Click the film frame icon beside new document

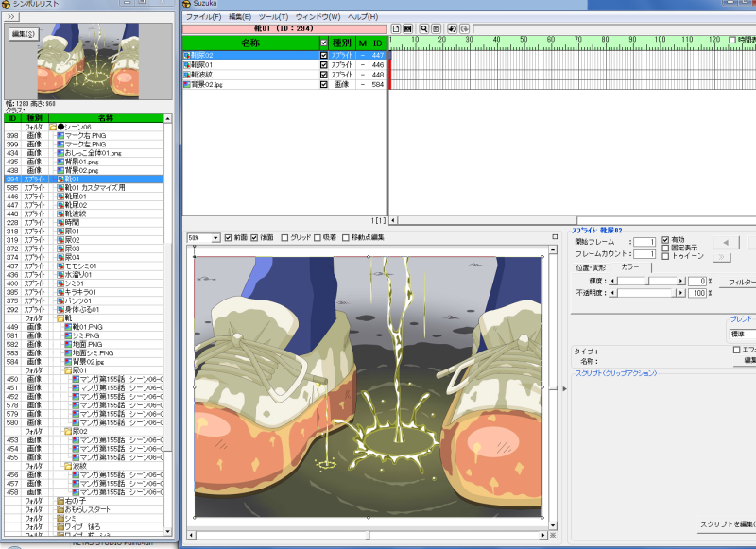408,29
